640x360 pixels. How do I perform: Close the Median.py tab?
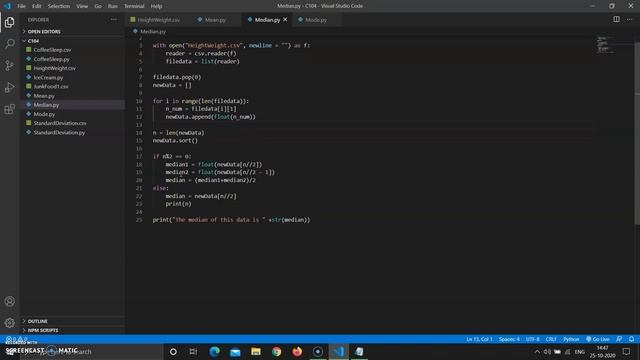point(285,20)
